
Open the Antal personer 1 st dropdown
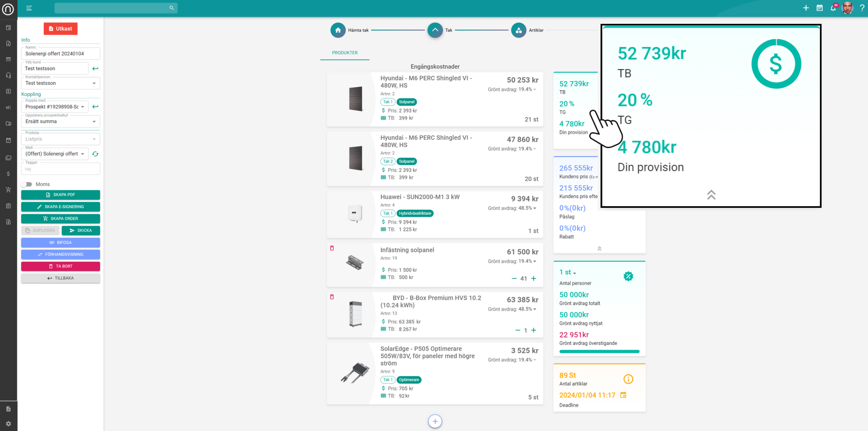tap(568, 272)
